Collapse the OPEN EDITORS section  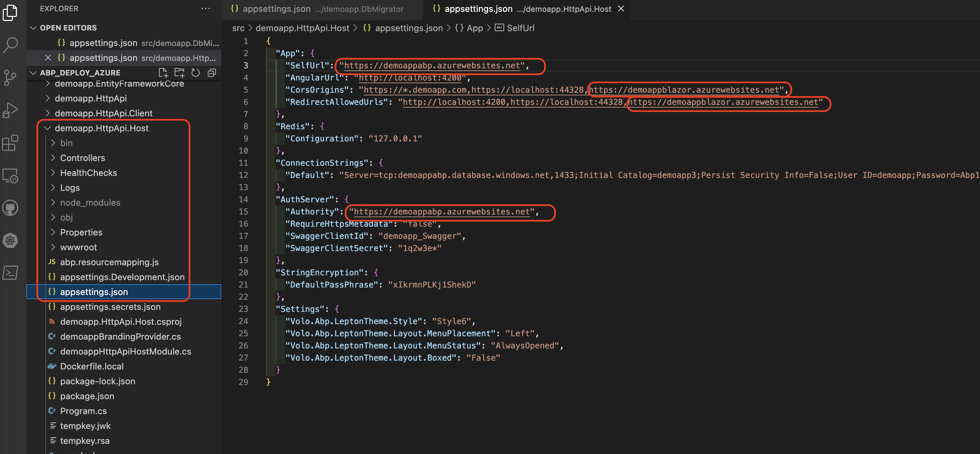34,28
